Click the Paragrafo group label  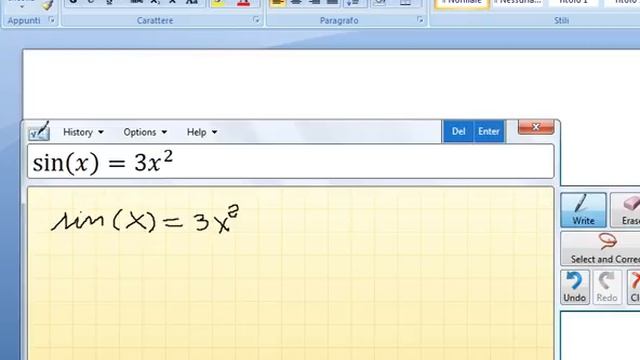point(339,20)
